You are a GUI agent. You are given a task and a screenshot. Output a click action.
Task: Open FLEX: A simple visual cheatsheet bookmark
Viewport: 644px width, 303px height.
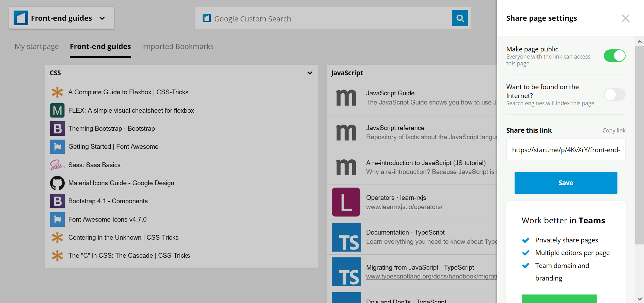pos(131,110)
